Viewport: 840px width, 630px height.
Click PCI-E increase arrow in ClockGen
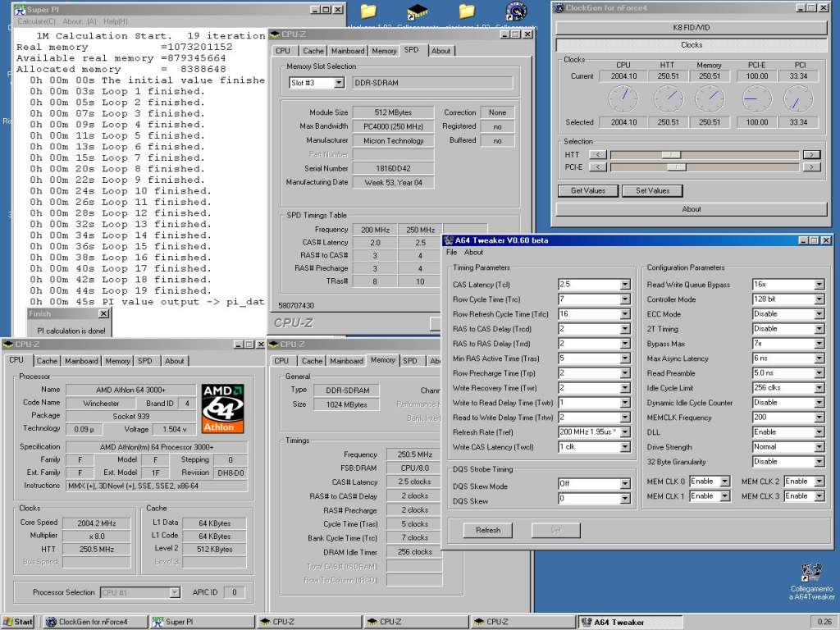pos(811,167)
